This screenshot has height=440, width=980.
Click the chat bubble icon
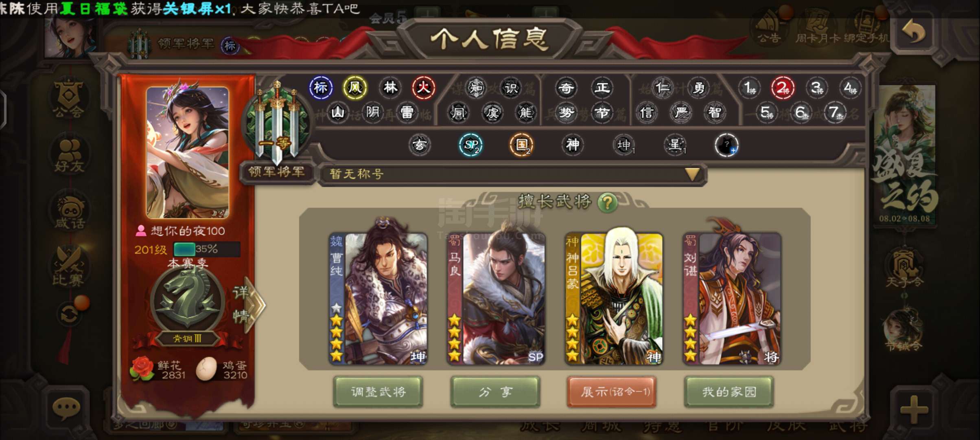tap(67, 408)
